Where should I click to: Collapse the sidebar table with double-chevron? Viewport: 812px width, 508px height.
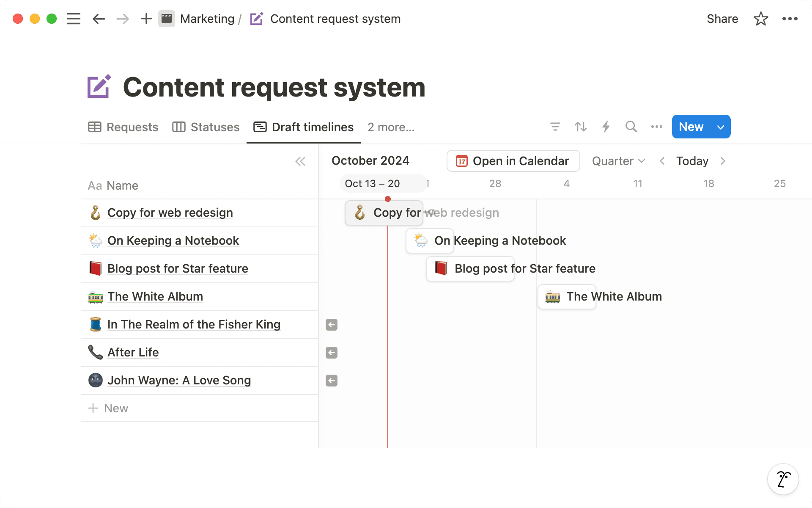coord(300,161)
